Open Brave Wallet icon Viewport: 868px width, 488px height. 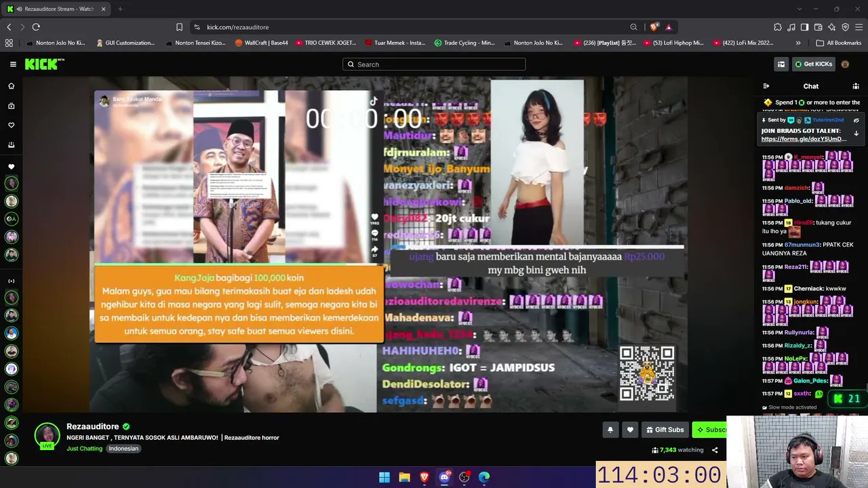pyautogui.click(x=818, y=27)
